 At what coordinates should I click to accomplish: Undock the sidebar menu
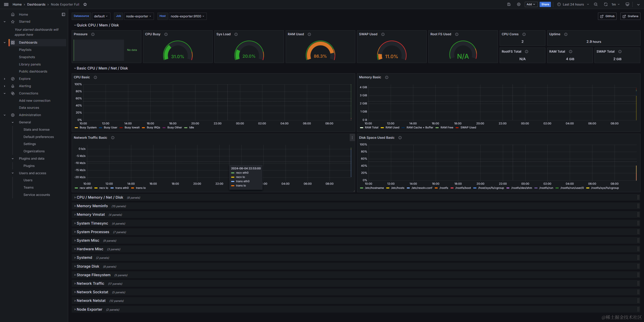[x=63, y=14]
